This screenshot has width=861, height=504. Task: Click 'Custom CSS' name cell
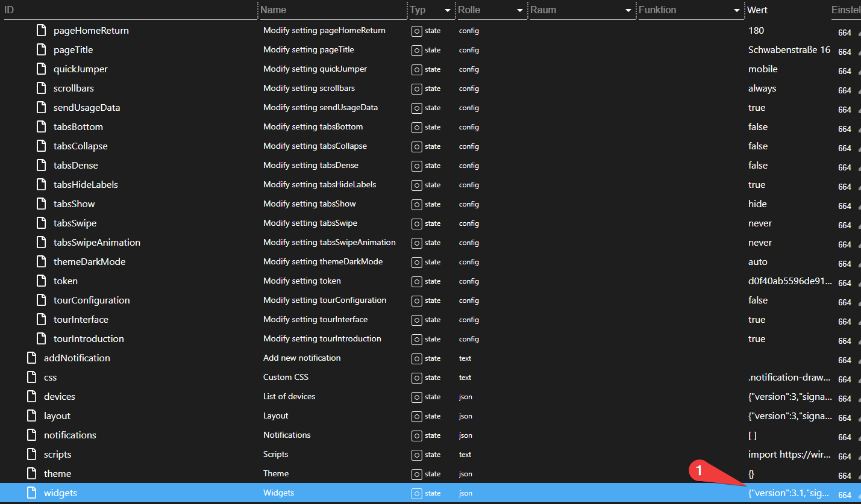[x=286, y=377]
